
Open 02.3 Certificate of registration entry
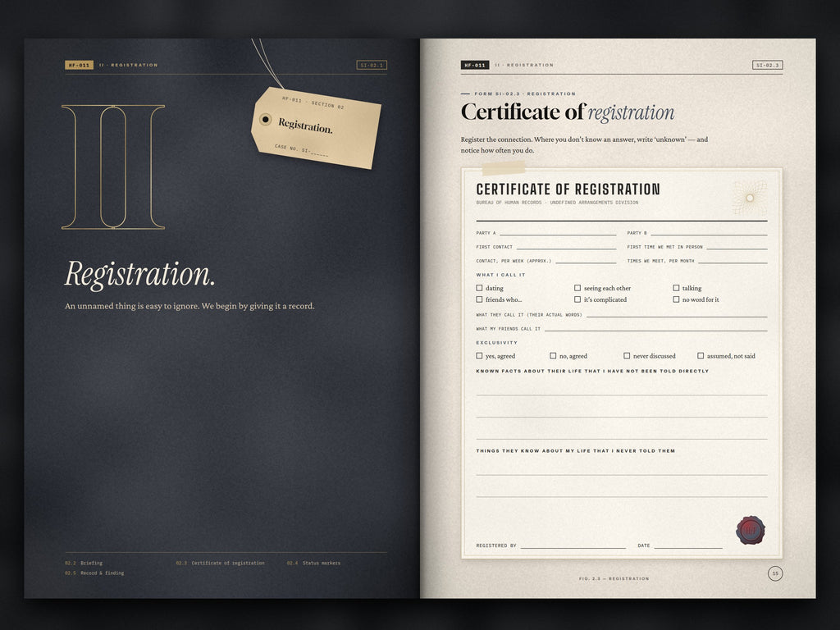point(220,563)
